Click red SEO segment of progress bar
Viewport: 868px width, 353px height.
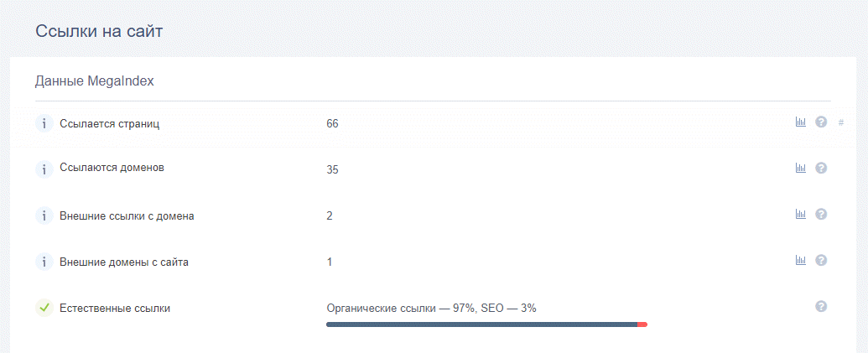click(642, 324)
